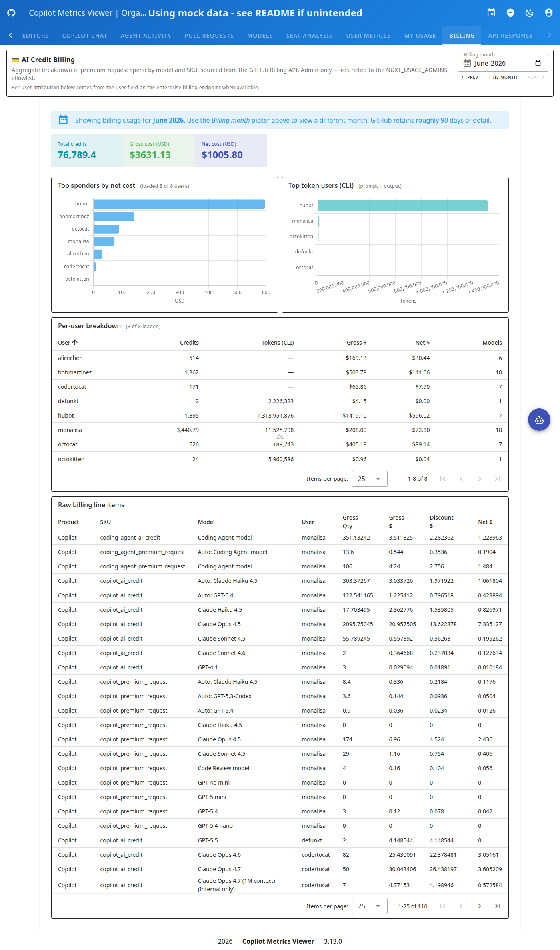Open the account shield icon
560x950 pixels.
[549, 13]
